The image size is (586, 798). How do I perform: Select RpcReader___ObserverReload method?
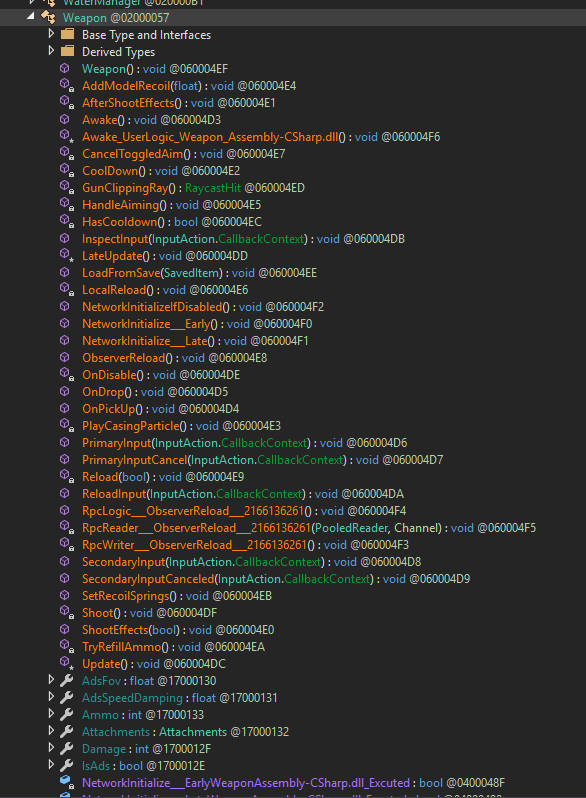(309, 528)
